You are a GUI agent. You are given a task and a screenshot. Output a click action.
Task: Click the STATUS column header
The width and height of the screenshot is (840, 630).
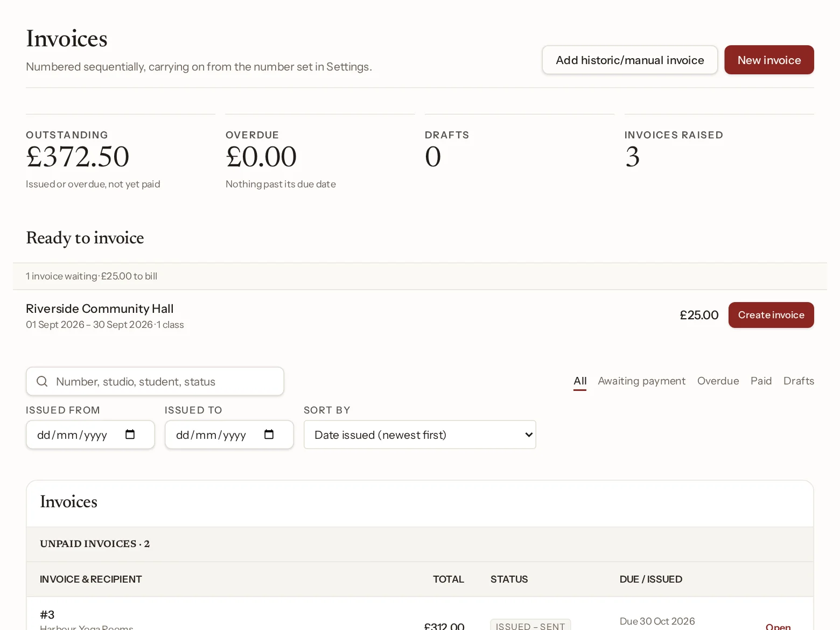click(x=509, y=579)
